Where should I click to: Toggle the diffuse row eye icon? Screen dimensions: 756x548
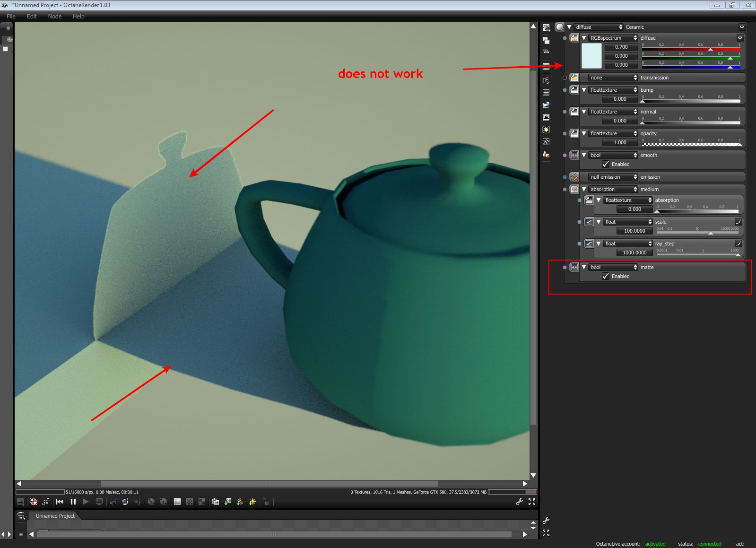(740, 38)
